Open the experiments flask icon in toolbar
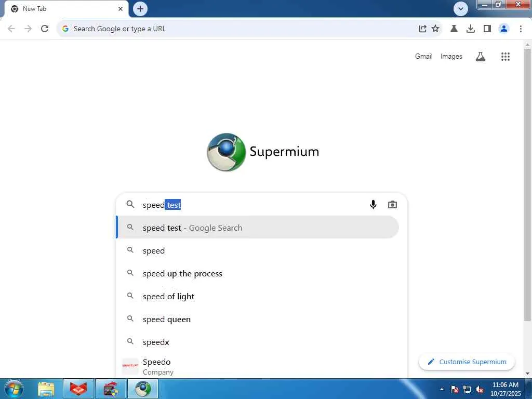Image resolution: width=532 pixels, height=399 pixels. click(x=454, y=29)
